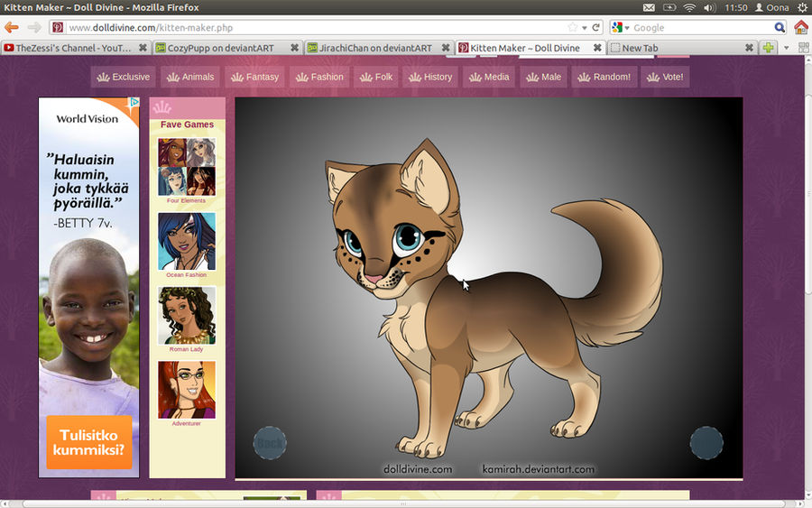
Task: Click the Random! game button
Action: (604, 77)
